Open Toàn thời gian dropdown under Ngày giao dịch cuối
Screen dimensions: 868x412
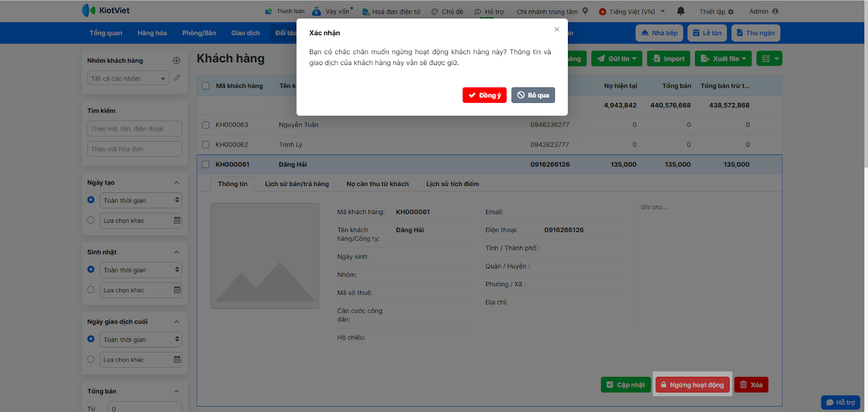point(141,339)
